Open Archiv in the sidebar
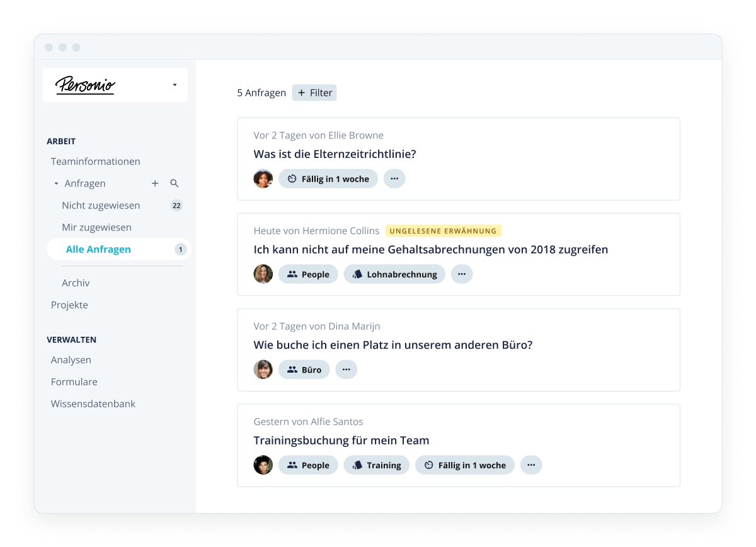This screenshot has height=547, width=756. tap(76, 283)
